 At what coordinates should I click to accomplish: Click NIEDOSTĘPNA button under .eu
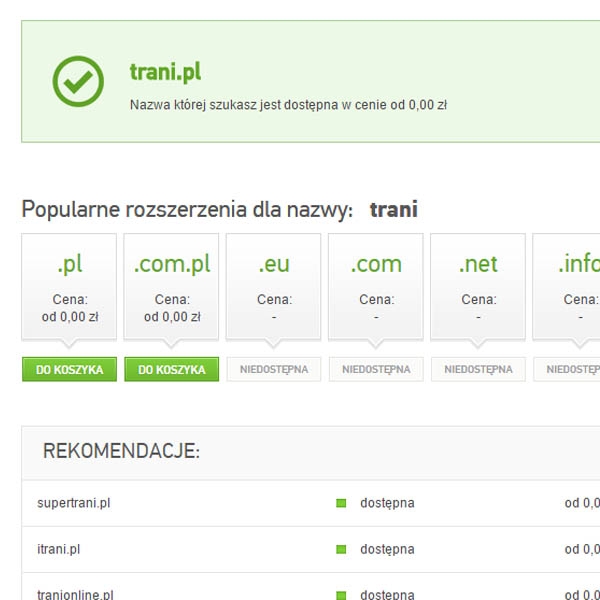click(x=274, y=369)
